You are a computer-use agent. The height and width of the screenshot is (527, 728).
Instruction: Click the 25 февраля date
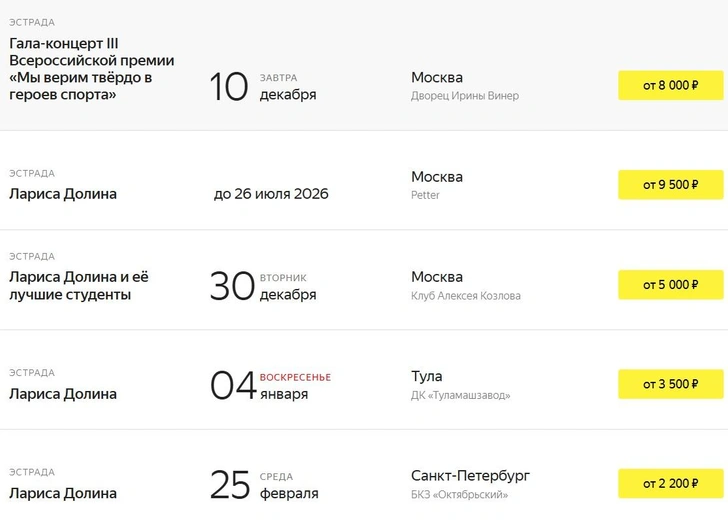264,485
